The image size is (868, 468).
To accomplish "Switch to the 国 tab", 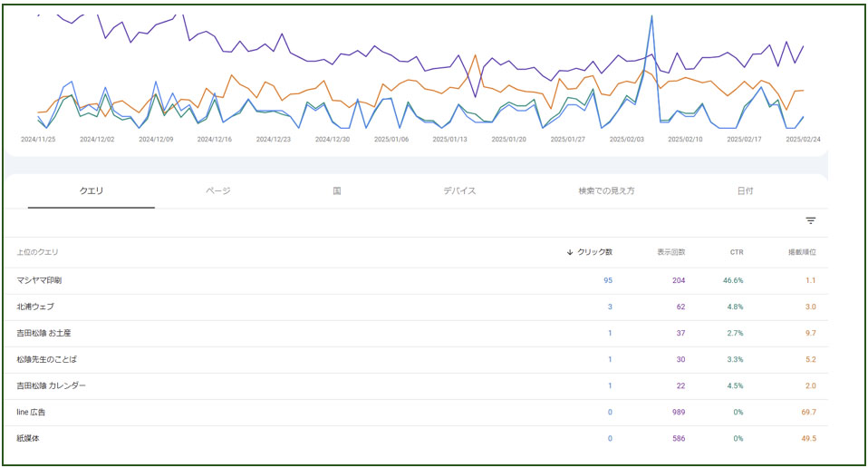I will pos(336,191).
